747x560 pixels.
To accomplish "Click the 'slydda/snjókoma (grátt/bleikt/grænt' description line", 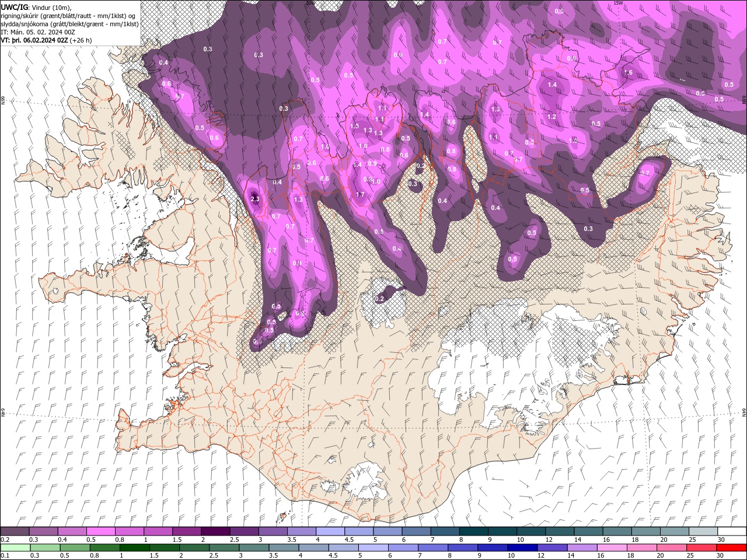I will [x=69, y=24].
